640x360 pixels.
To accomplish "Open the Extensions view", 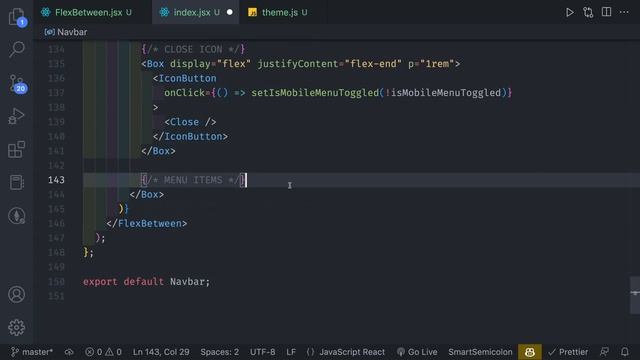I will [17, 149].
